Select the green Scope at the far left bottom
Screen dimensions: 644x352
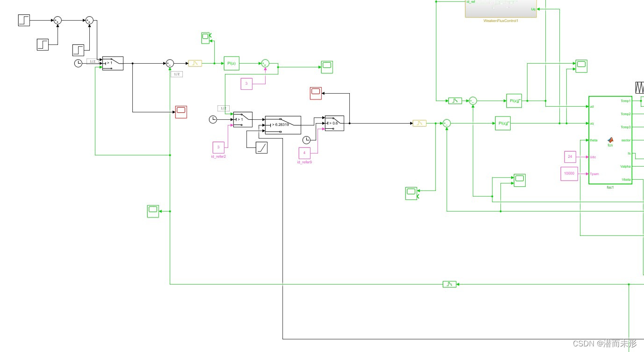(x=153, y=211)
